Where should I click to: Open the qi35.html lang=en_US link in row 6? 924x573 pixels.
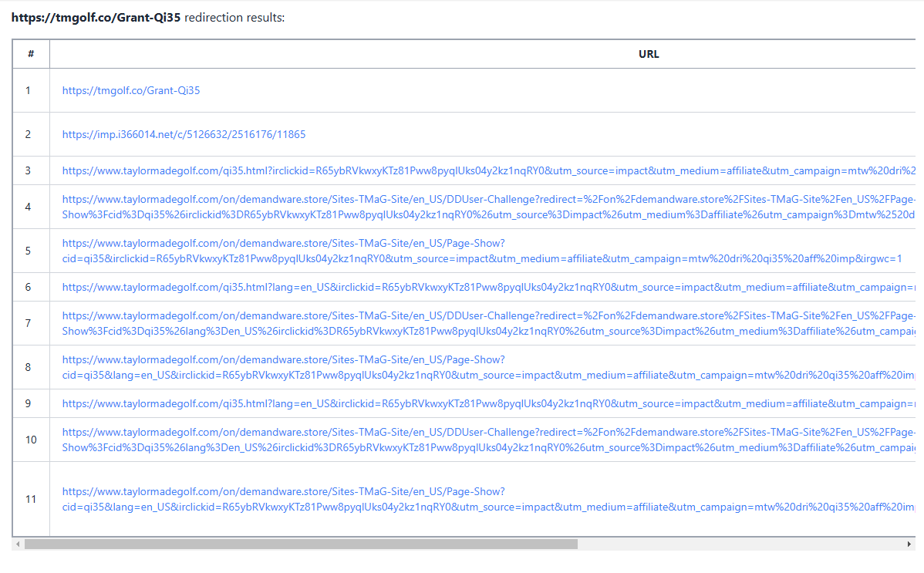pos(488,287)
